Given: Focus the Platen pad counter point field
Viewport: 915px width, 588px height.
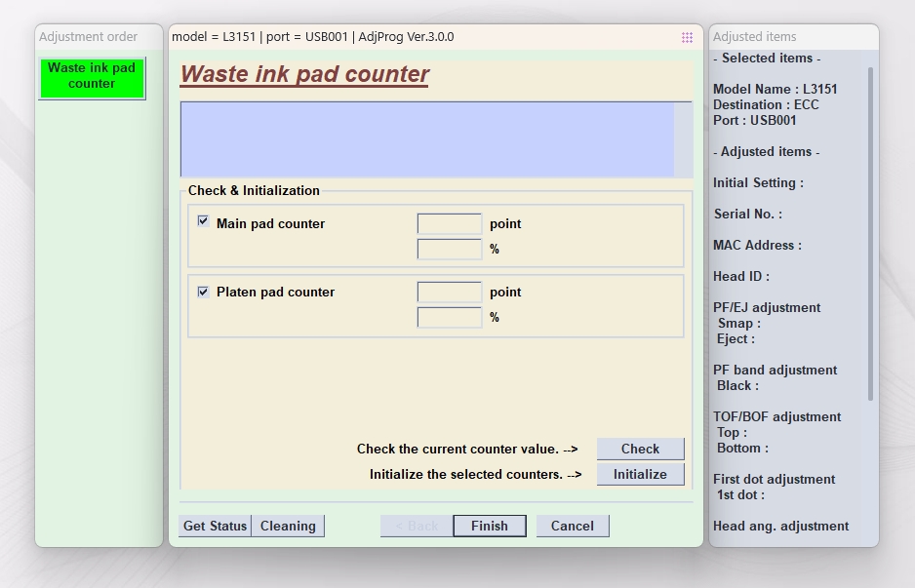Looking at the screenshot, I should (x=450, y=293).
